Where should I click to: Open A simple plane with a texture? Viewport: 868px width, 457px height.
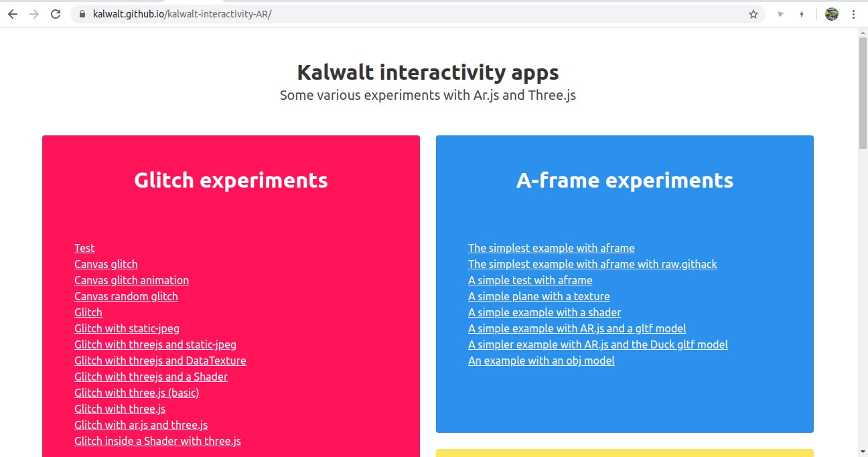coord(539,296)
